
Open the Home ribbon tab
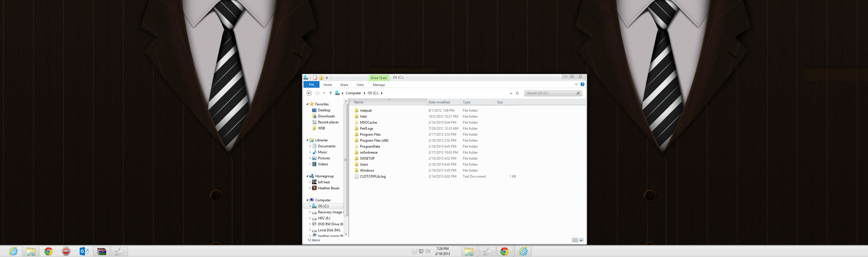pyautogui.click(x=327, y=85)
